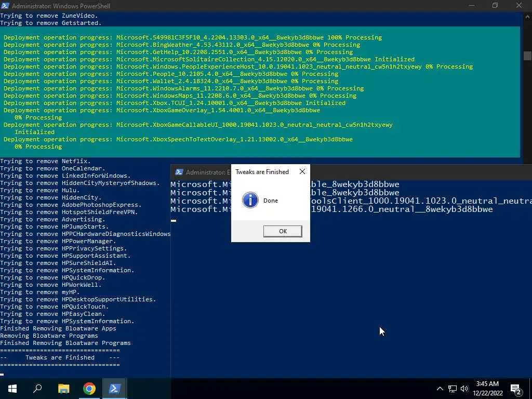Click the PowerShell icon in the second window's title bar
Viewport: 532px width, 399px height.
(x=179, y=172)
